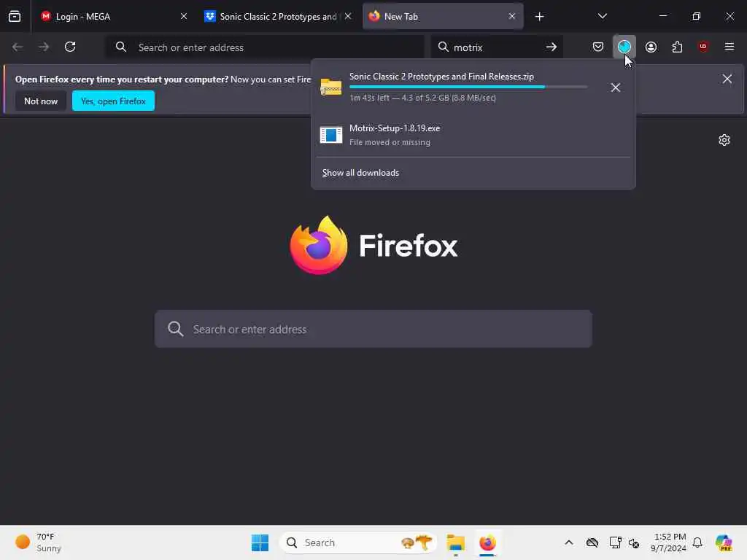Submit the motrix search arrow
This screenshot has height=560, width=747.
[551, 47]
